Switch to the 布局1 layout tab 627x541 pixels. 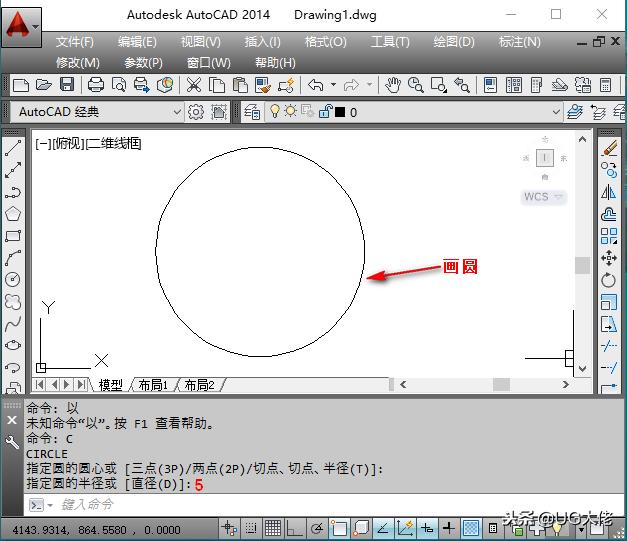[153, 385]
